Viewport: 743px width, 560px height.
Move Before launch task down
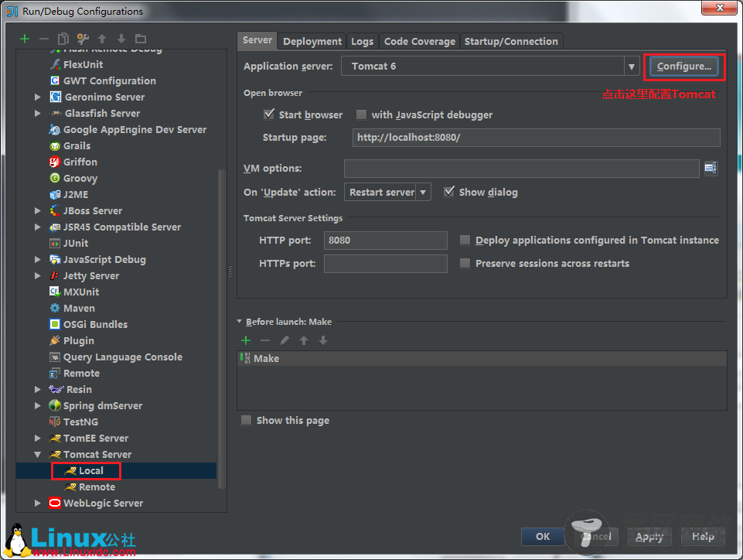[323, 340]
